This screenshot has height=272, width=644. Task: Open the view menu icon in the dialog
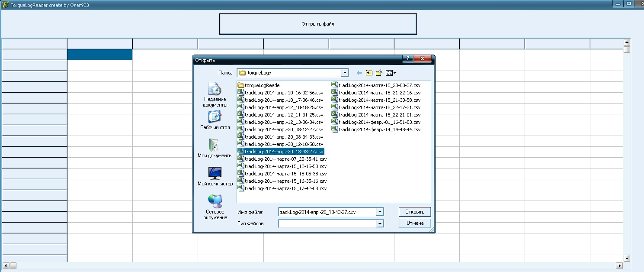[391, 73]
